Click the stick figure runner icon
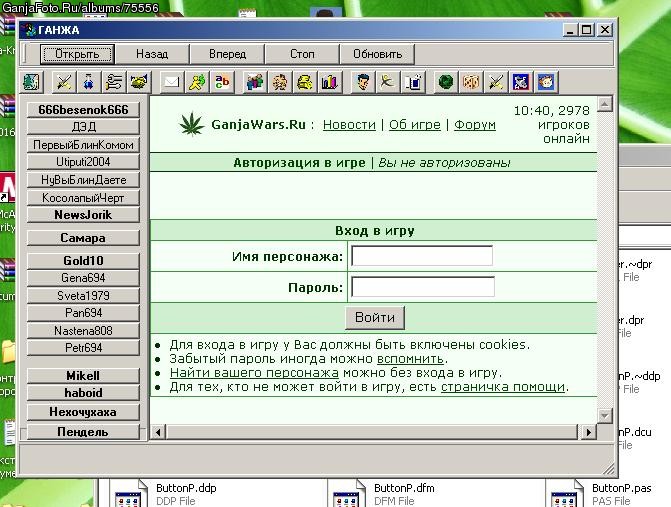The image size is (671, 507). [x=388, y=82]
